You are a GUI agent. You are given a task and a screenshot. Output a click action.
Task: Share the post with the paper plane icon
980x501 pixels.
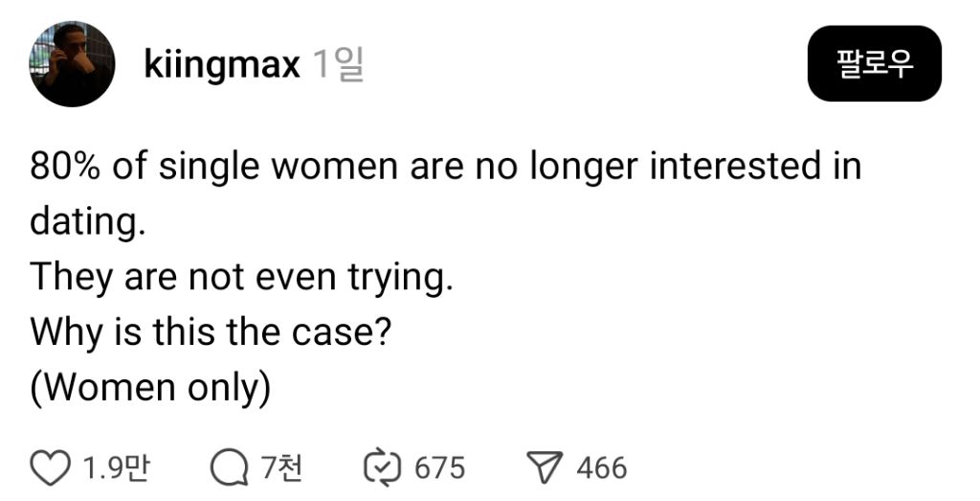[x=545, y=467]
